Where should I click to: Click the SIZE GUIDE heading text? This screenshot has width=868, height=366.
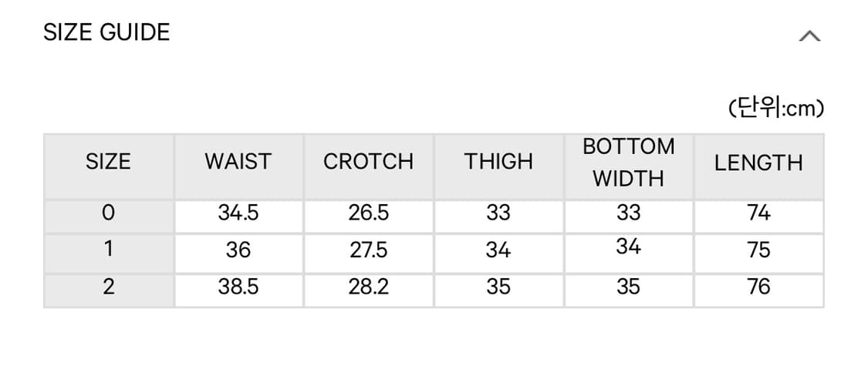click(x=106, y=32)
